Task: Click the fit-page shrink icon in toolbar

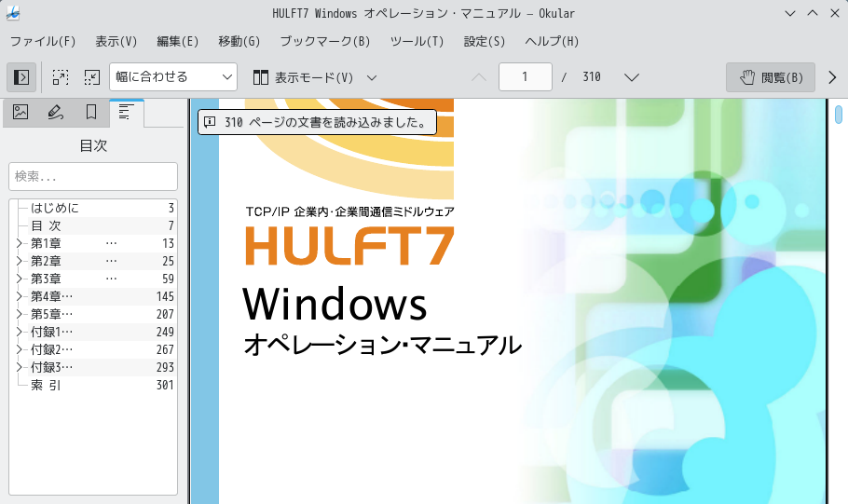Action: click(x=92, y=77)
